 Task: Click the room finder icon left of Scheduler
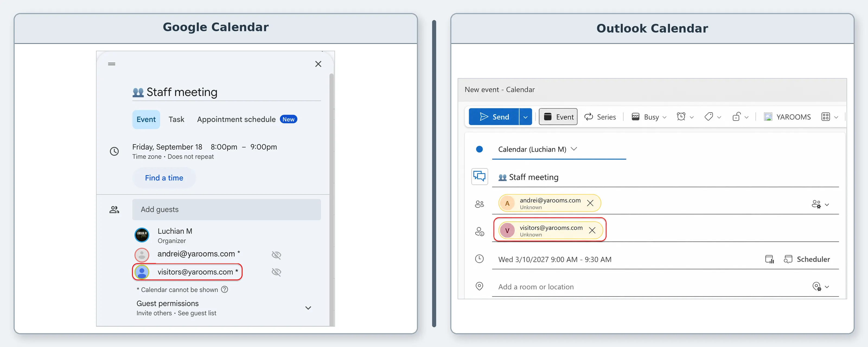tap(770, 259)
